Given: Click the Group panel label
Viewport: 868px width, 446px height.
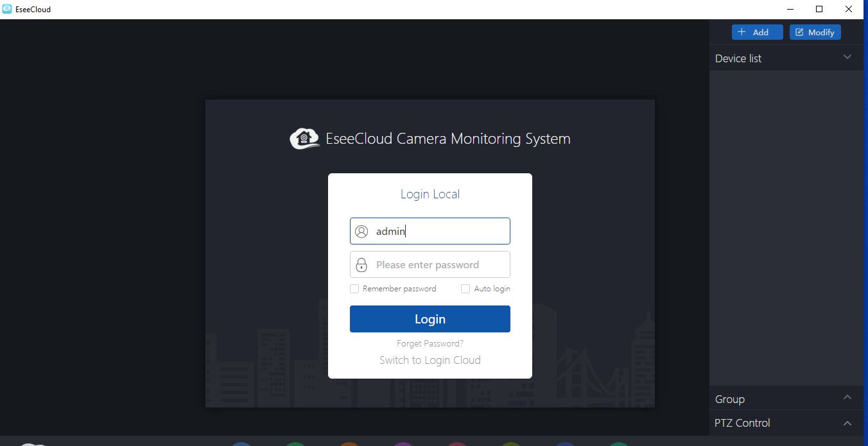Looking at the screenshot, I should (730, 399).
